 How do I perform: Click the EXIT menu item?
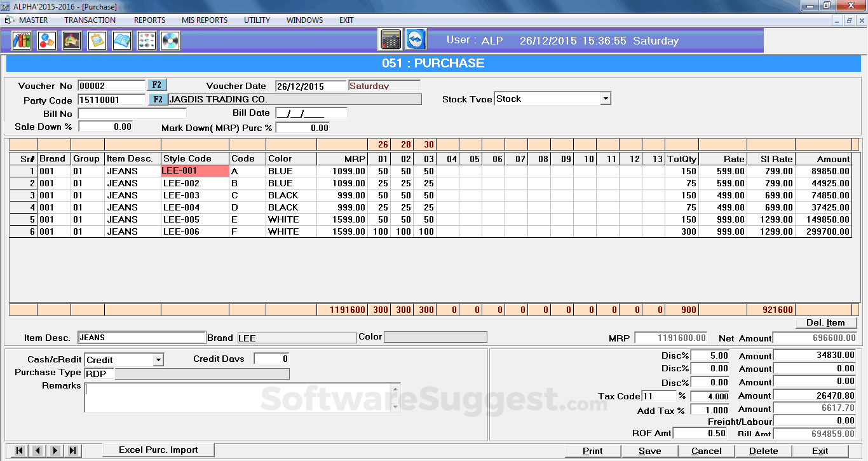click(x=346, y=20)
